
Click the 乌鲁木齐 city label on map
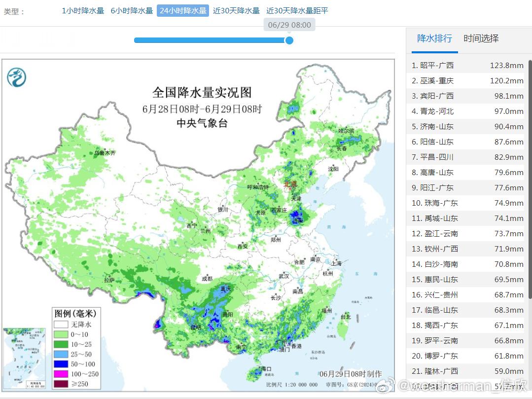105,153
